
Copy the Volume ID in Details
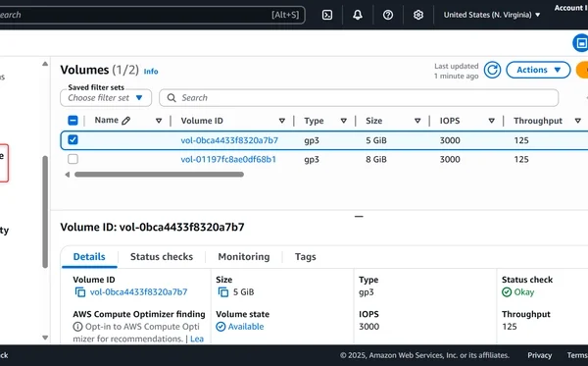click(80, 292)
